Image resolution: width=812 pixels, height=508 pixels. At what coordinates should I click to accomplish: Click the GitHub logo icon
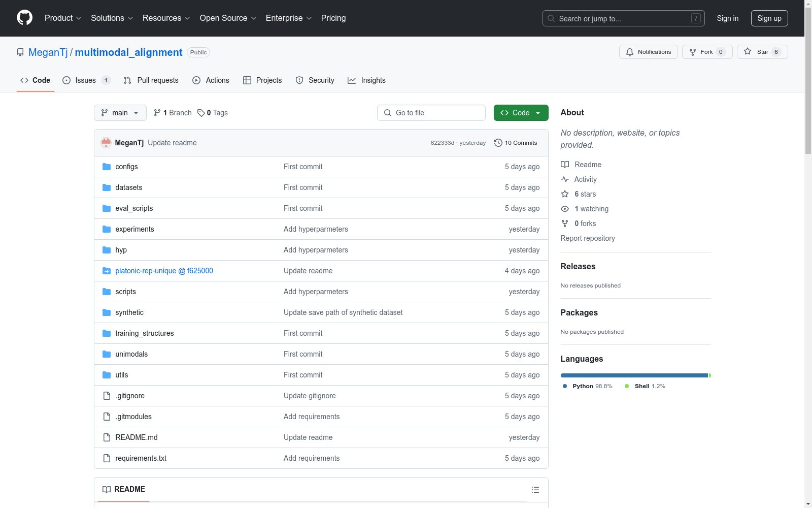click(24, 18)
